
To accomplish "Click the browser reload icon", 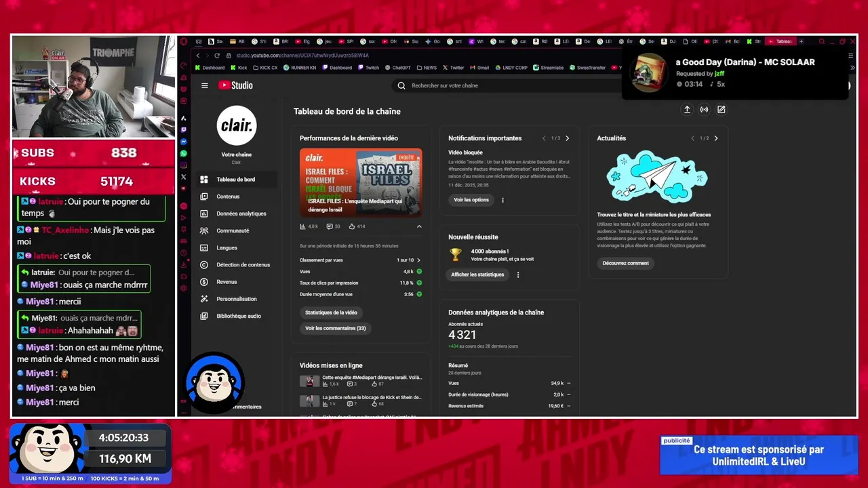I will tap(217, 56).
